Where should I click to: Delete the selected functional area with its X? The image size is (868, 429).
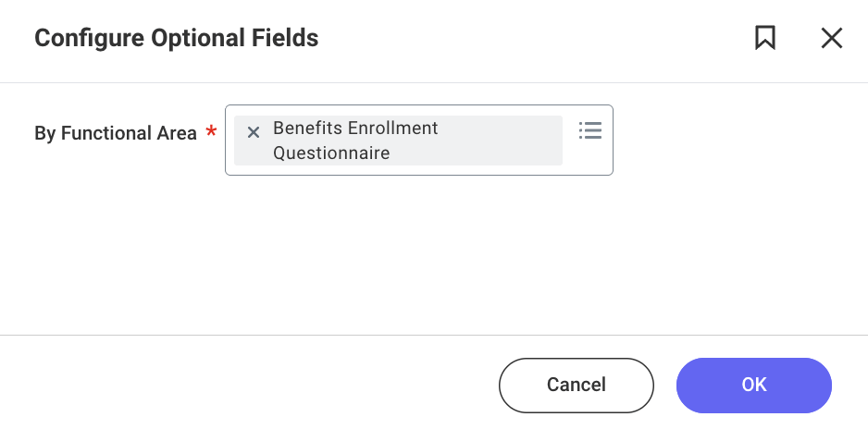[x=253, y=132]
